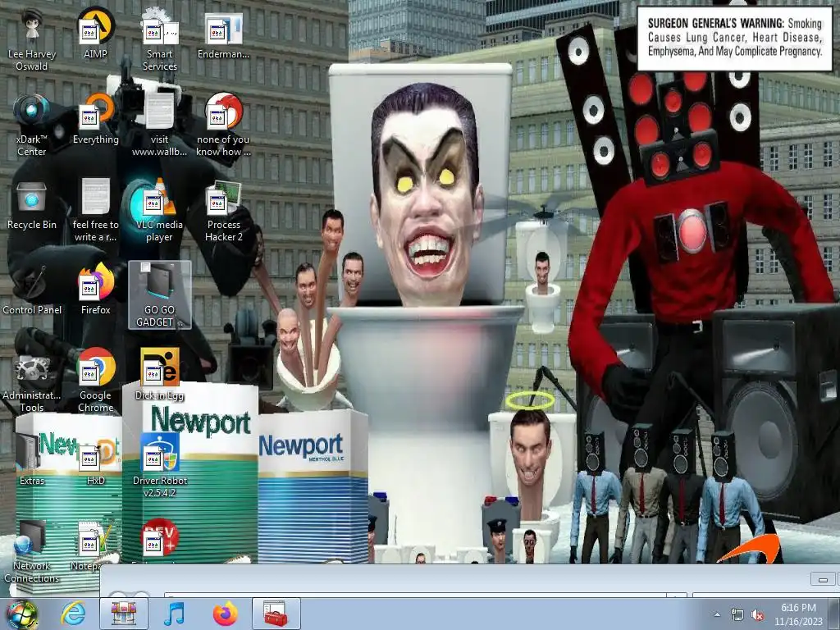
Task: Select the Enderman desktop shortcut
Action: click(x=223, y=34)
